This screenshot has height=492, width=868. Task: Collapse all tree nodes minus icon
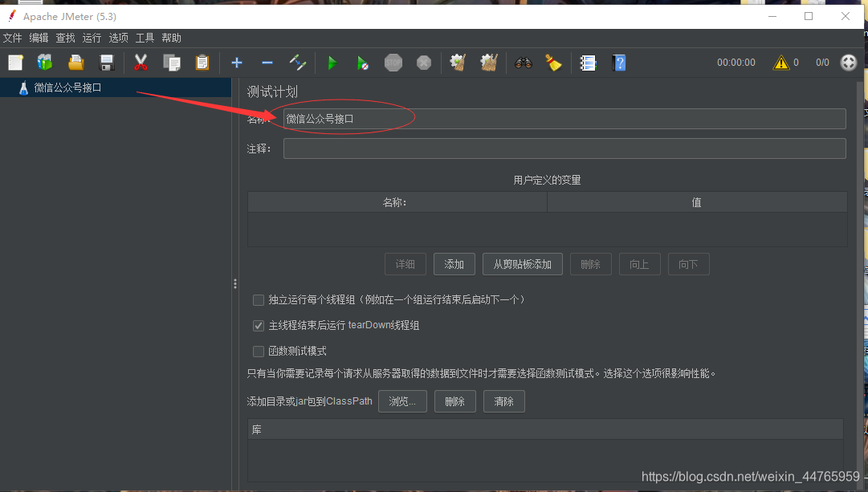click(x=267, y=63)
